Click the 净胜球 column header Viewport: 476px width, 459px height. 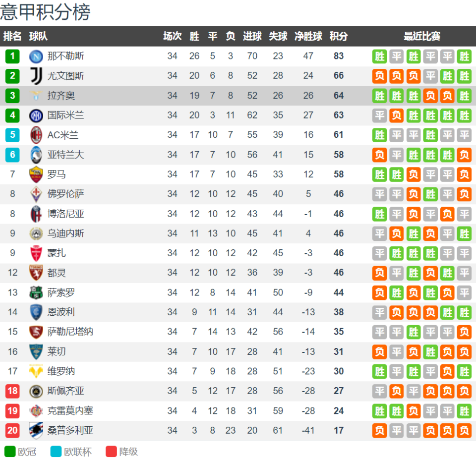point(308,36)
